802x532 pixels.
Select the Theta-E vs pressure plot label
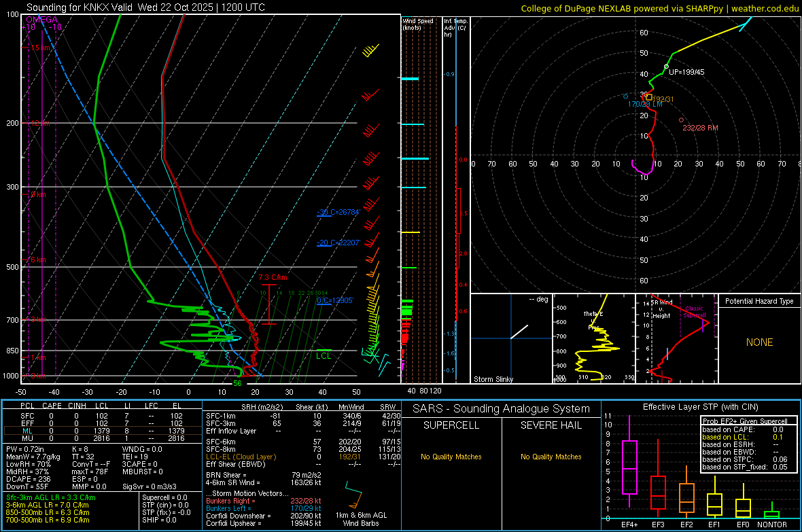593,321
